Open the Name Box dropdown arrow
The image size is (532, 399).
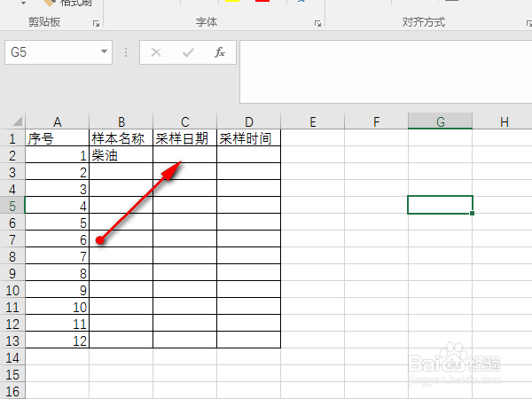click(104, 52)
